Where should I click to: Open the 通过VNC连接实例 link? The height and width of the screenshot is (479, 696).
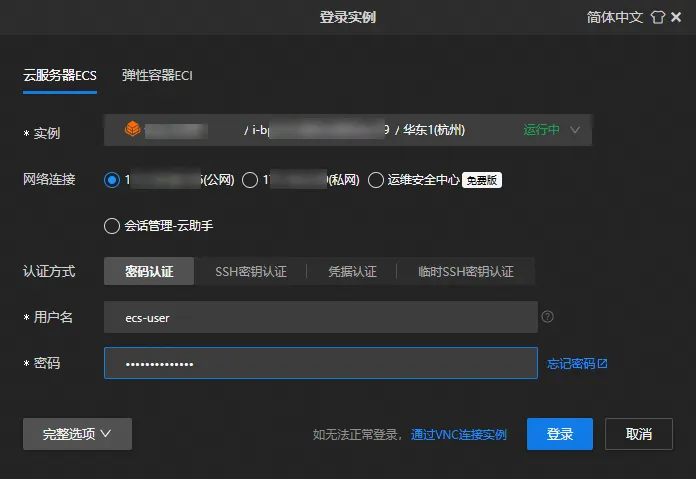[x=459, y=434]
